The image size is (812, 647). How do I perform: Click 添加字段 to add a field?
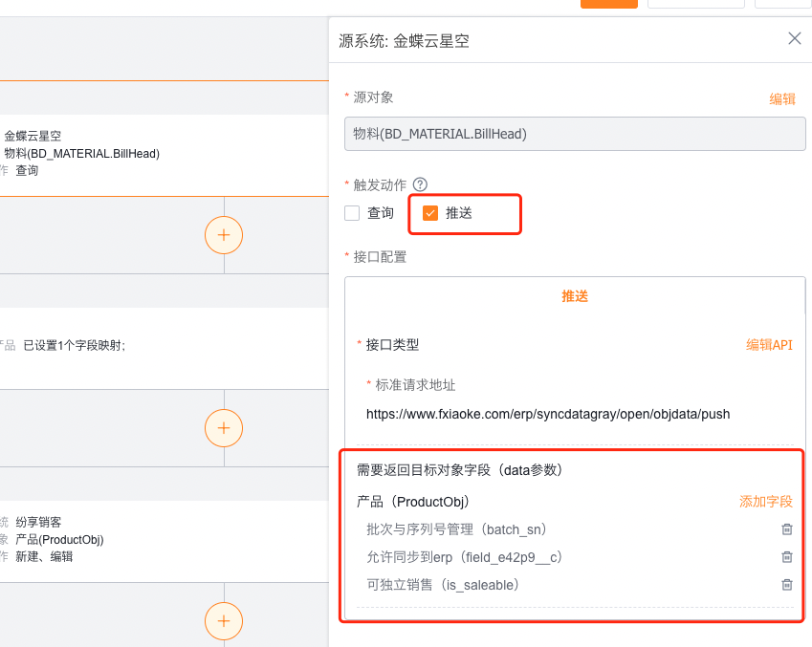tap(766, 501)
